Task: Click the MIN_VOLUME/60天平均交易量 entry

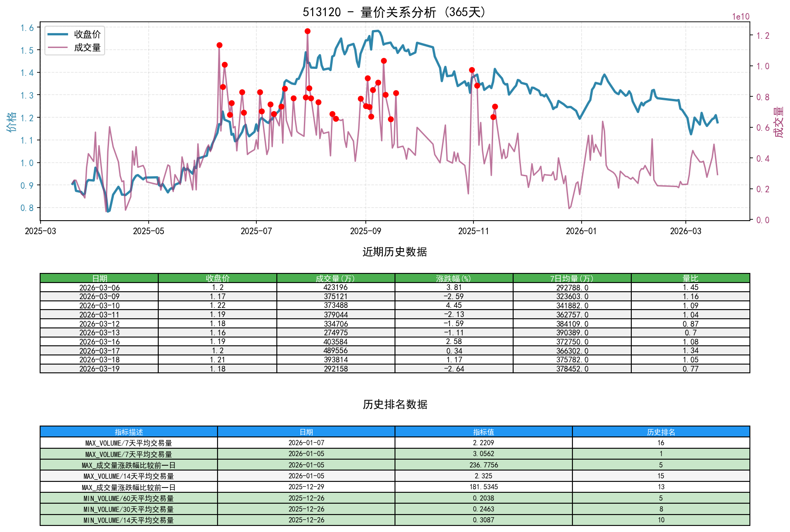Action: 129,498
